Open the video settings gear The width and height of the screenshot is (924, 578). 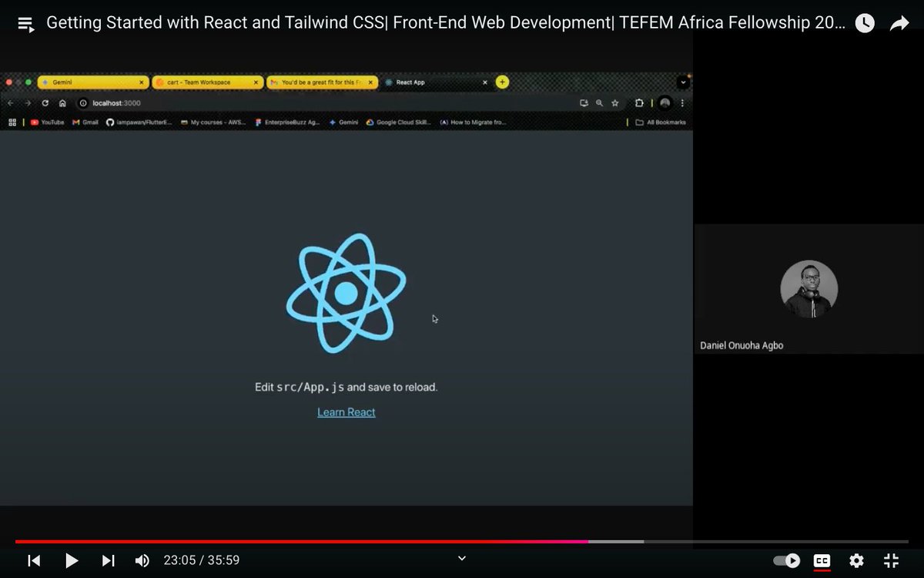[x=856, y=560]
